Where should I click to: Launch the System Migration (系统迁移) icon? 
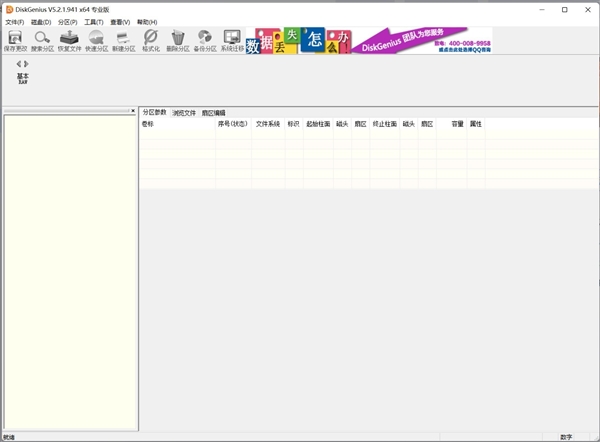(232, 41)
